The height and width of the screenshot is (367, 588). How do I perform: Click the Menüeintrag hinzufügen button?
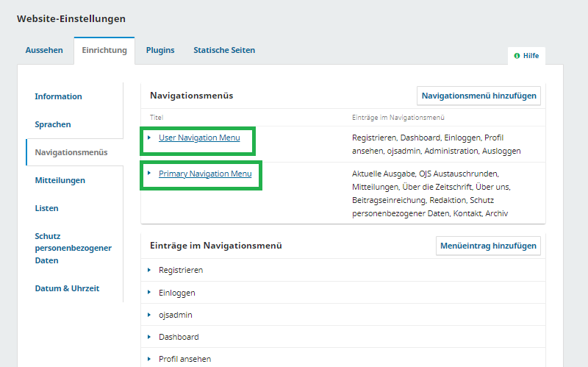[488, 246]
